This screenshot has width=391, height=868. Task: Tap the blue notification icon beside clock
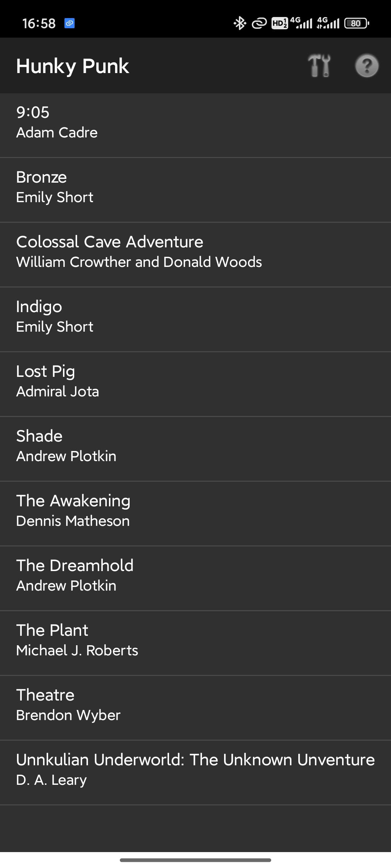(70, 24)
